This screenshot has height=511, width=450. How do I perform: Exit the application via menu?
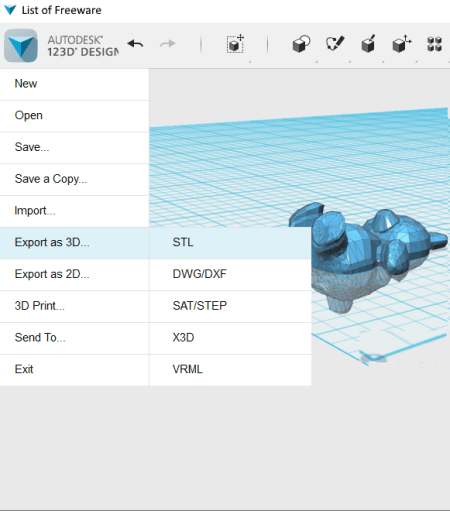(74, 370)
